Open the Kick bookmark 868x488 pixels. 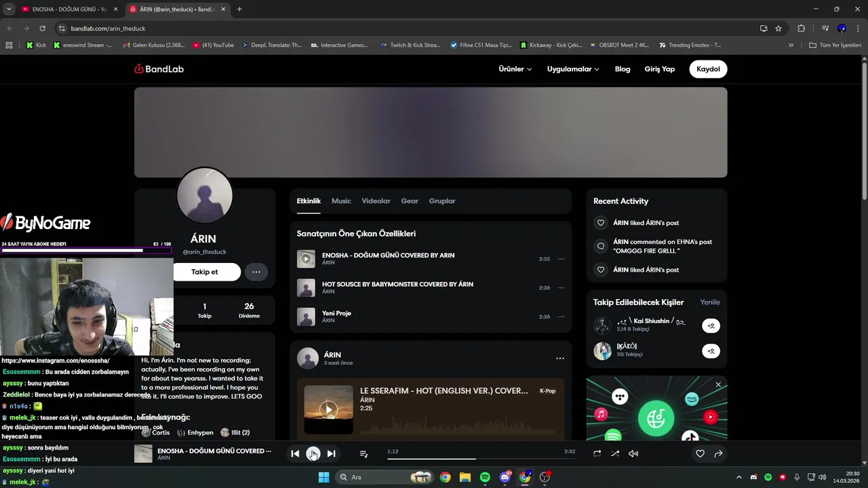point(36,45)
